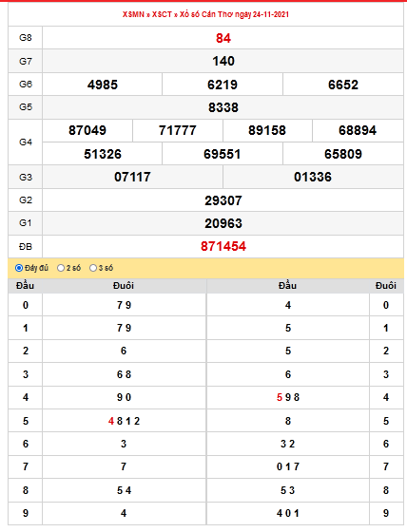Image resolution: width=407 pixels, height=532 pixels.
Task: Click the rightmost 'Đuôi' column header
Action: (x=386, y=286)
